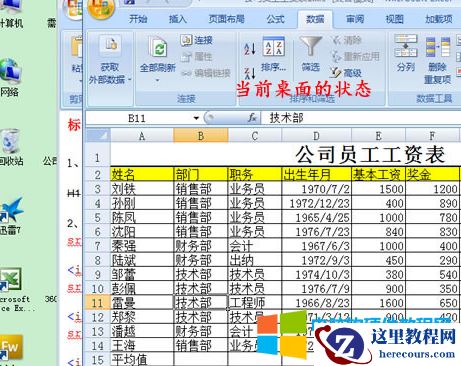Select column header B
Screen dimensions: 461x366
(201, 136)
